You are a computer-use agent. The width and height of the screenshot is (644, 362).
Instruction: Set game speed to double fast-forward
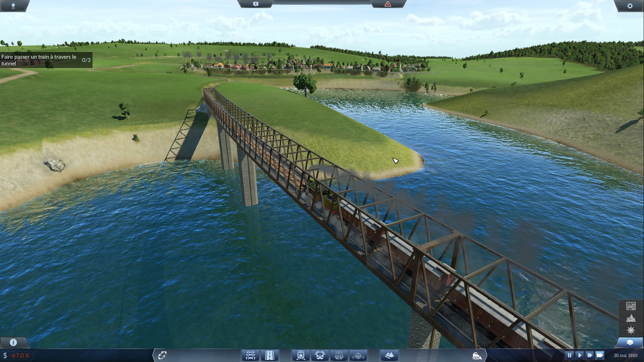[x=589, y=355]
